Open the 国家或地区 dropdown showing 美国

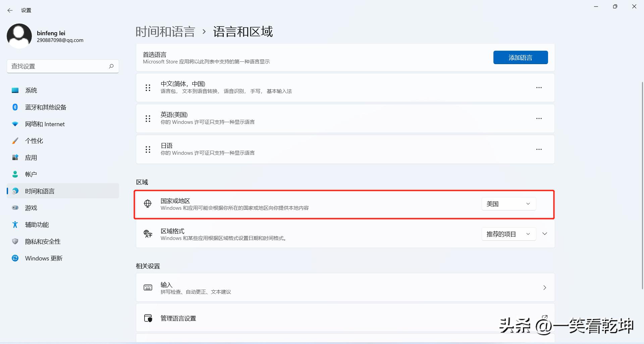508,204
